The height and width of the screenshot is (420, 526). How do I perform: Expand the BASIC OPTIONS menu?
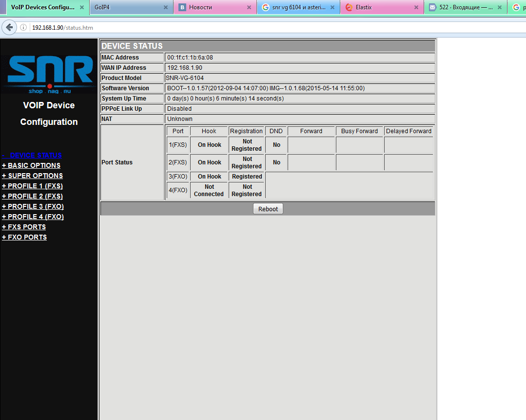click(31, 165)
